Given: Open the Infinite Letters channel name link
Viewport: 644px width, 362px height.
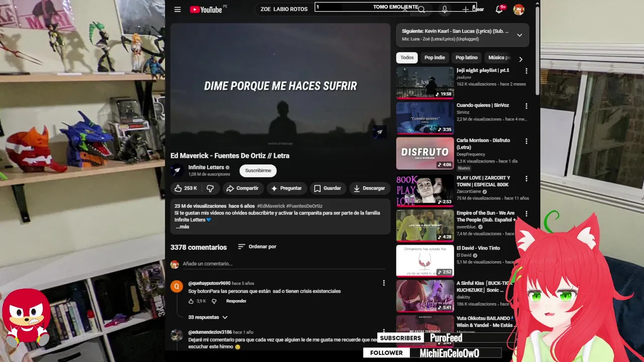Looking at the screenshot, I should point(206,167).
